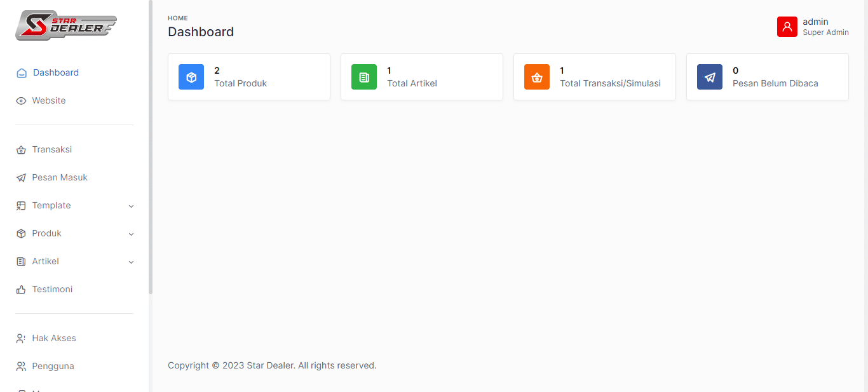Click the orange Total Transaksi basket icon
This screenshot has width=868, height=392.
[537, 77]
